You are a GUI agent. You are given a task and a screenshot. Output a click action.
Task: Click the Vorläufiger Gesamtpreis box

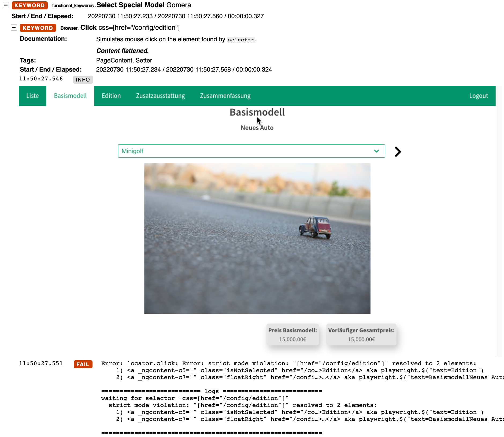point(362,335)
